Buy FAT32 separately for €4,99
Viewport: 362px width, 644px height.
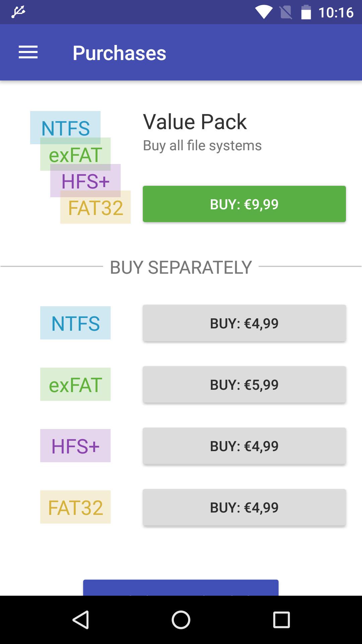244,507
